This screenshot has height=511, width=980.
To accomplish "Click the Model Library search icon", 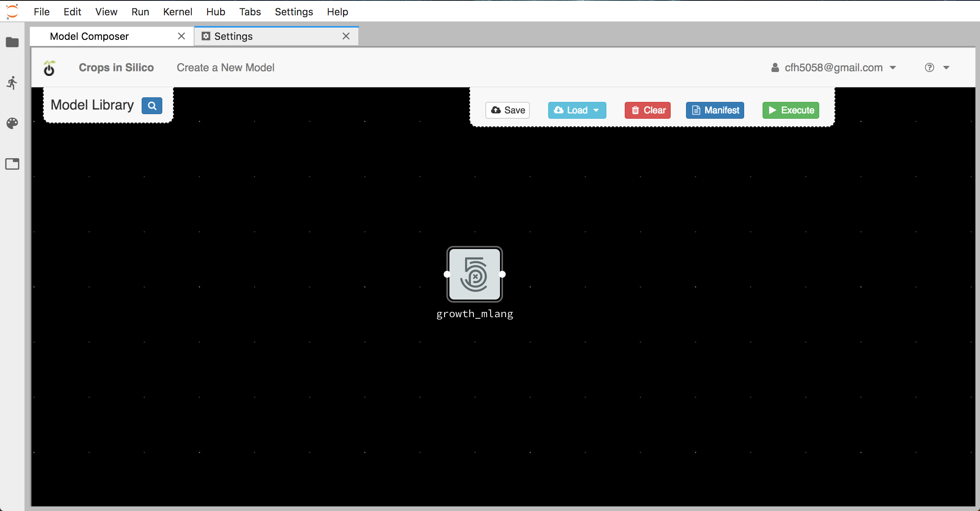I will click(x=152, y=106).
